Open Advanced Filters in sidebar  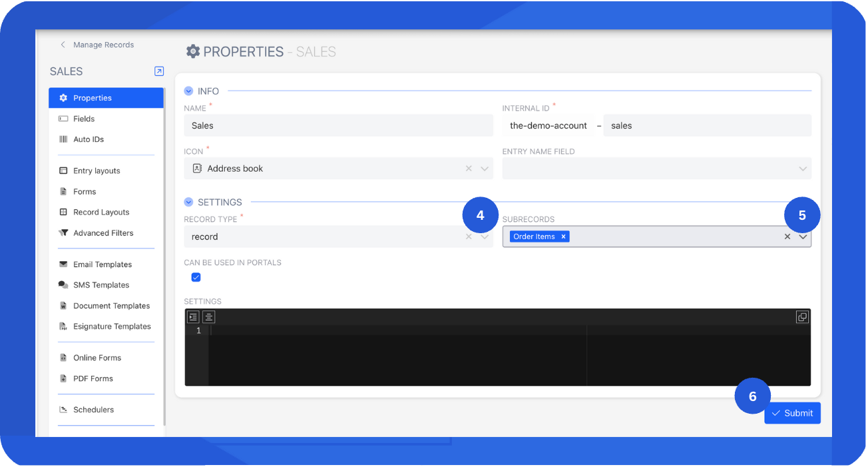pos(106,233)
